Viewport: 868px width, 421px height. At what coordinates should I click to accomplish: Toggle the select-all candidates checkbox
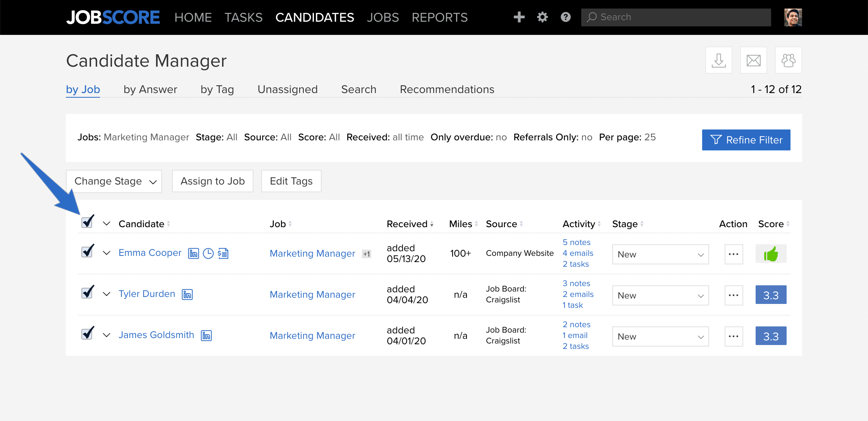[88, 222]
